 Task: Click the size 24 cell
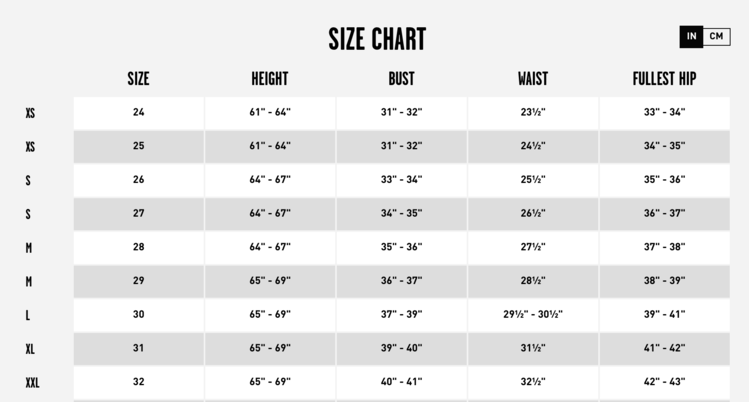pos(138,112)
